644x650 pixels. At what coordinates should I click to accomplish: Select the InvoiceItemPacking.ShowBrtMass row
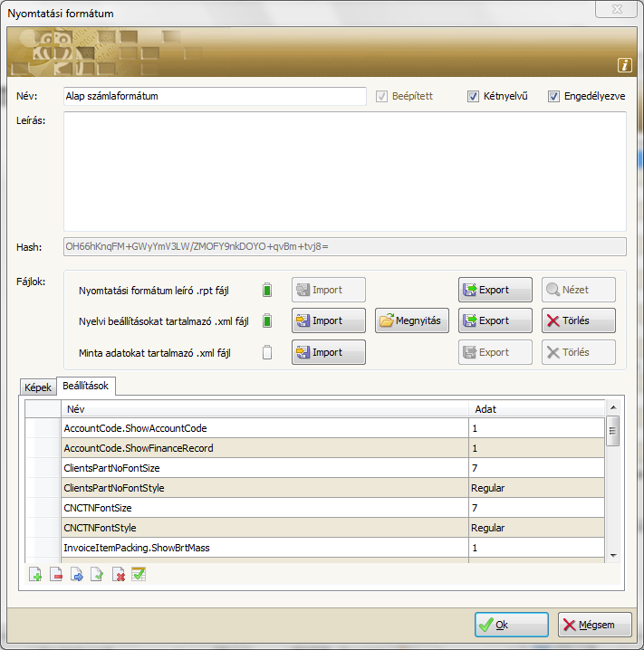tap(314, 548)
